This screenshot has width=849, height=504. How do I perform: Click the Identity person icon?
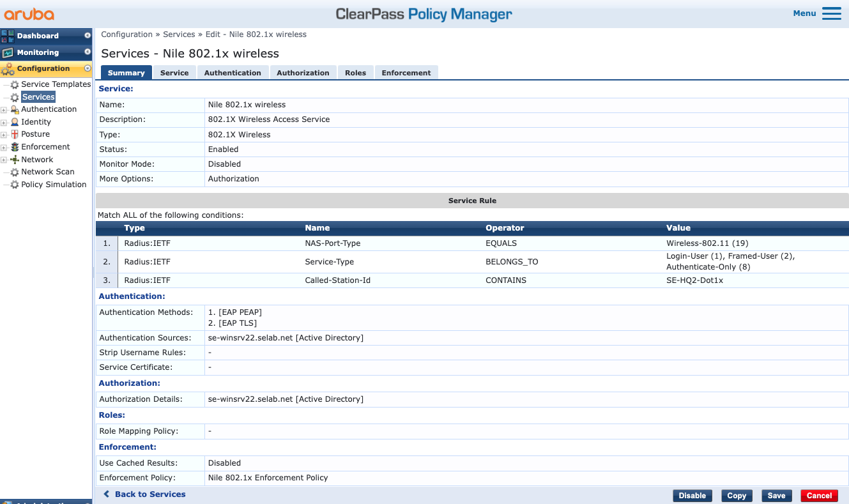point(15,122)
